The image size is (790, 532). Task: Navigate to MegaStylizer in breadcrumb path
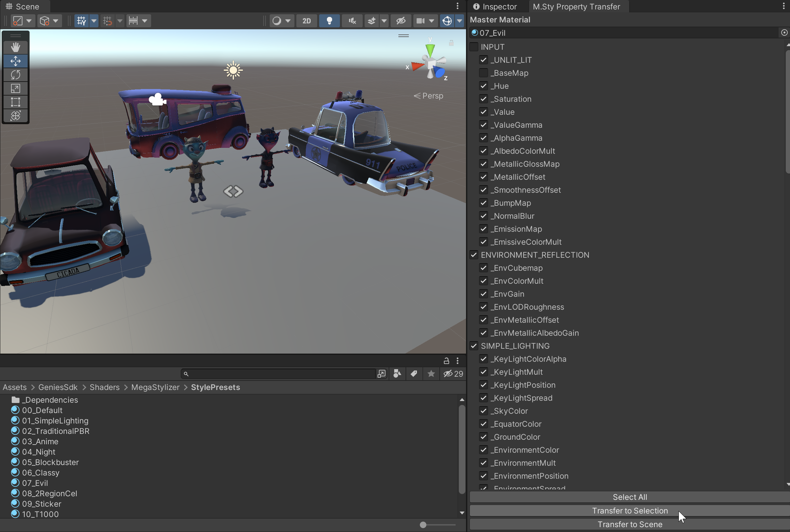[155, 387]
